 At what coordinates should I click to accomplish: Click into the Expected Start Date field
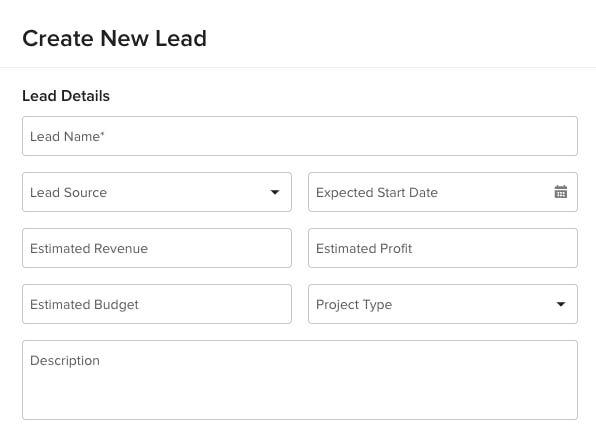(443, 192)
